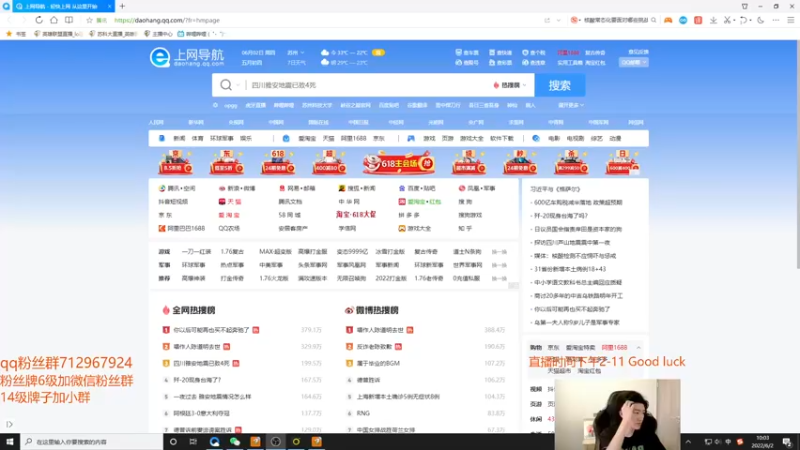Open 知乎 site link
800x450 pixels.
point(465,229)
